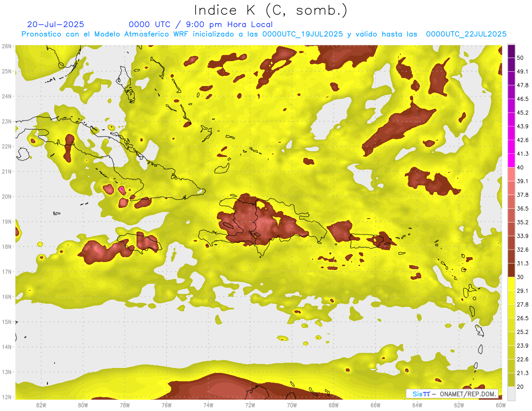Click the "20-Jul-2025" date label
The width and height of the screenshot is (532, 411).
pyautogui.click(x=55, y=24)
